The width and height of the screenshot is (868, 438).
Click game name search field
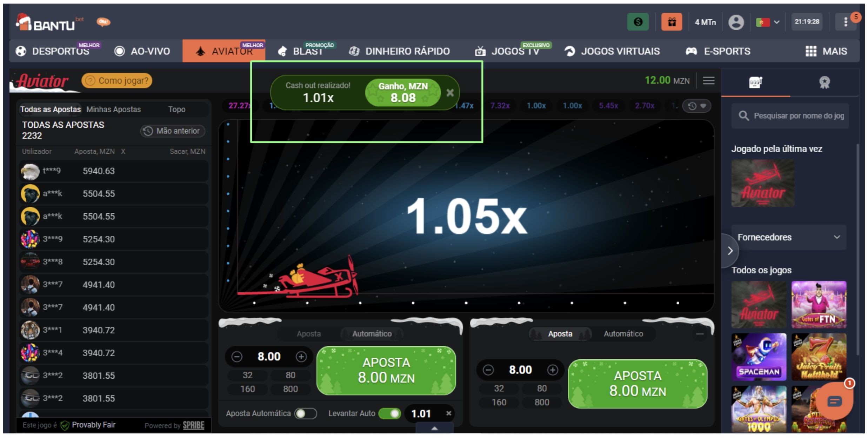click(789, 115)
